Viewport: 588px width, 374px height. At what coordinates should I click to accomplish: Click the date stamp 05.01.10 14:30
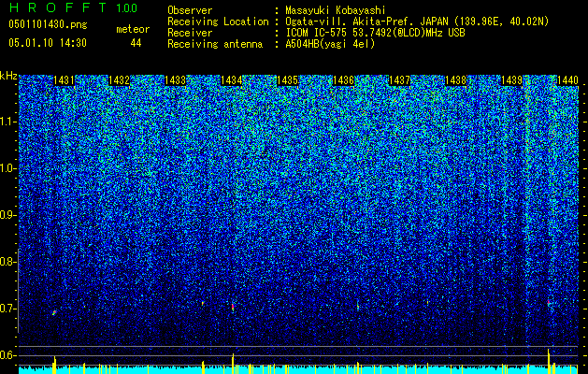(x=48, y=43)
